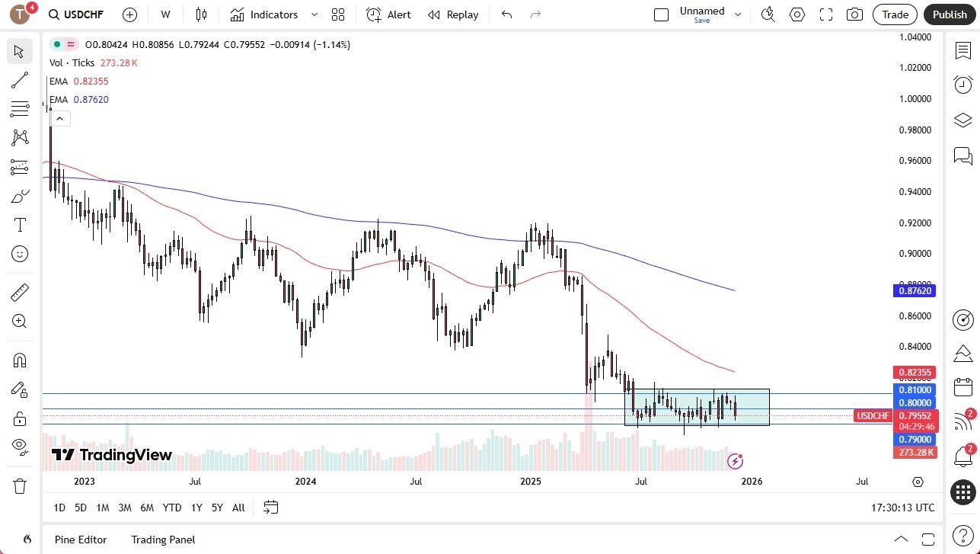
Task: Select the Brush drawing tool
Action: click(x=20, y=195)
